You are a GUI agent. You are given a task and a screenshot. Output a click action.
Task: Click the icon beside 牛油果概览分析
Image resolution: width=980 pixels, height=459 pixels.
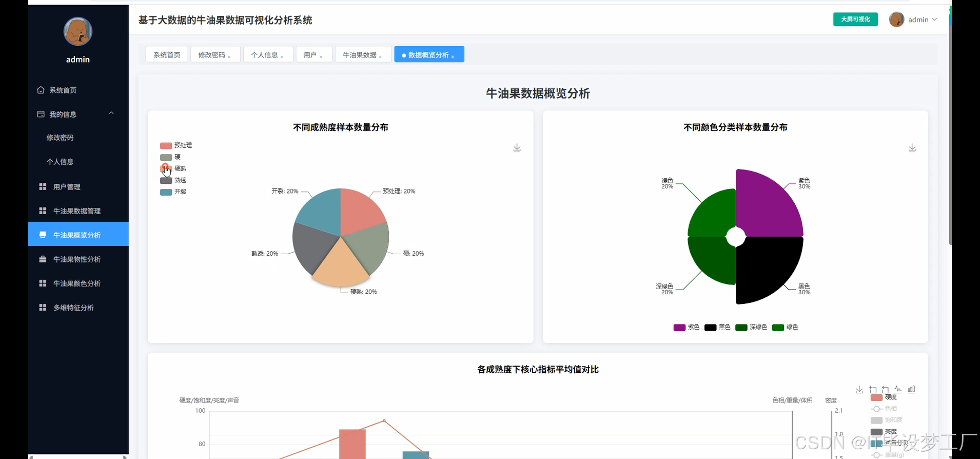(x=43, y=235)
